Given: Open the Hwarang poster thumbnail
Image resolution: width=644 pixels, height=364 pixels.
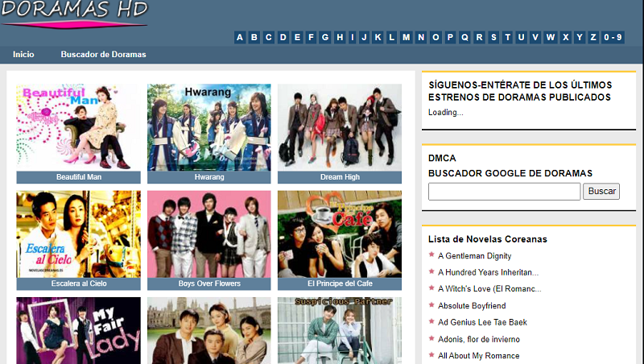Looking at the screenshot, I should click(x=209, y=127).
